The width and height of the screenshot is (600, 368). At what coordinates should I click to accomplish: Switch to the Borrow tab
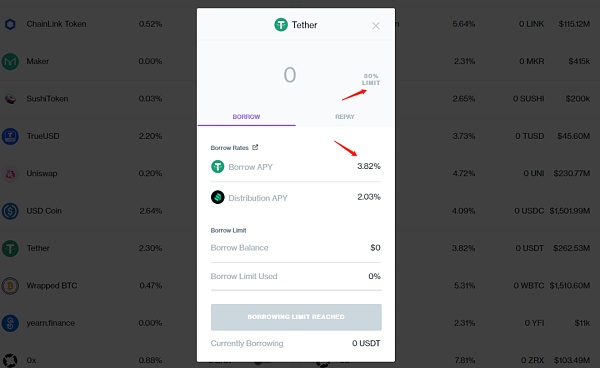click(x=246, y=117)
